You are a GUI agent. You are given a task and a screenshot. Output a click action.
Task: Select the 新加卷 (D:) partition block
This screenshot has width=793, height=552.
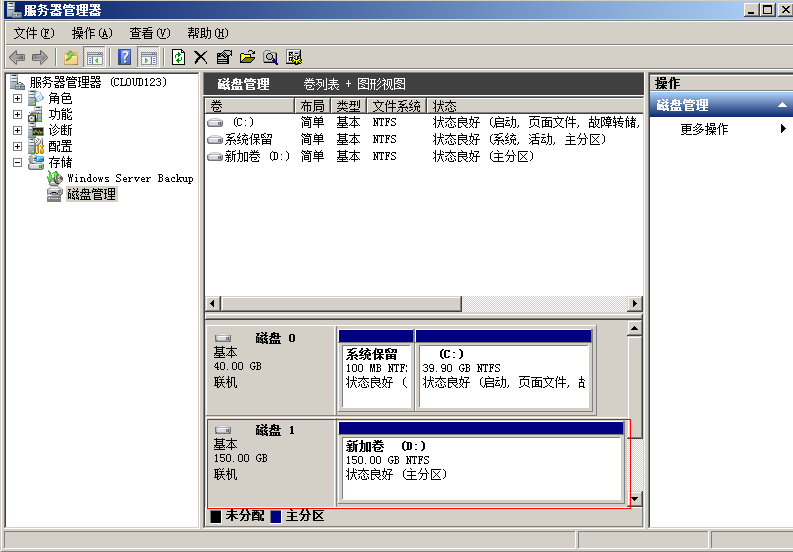(x=482, y=467)
